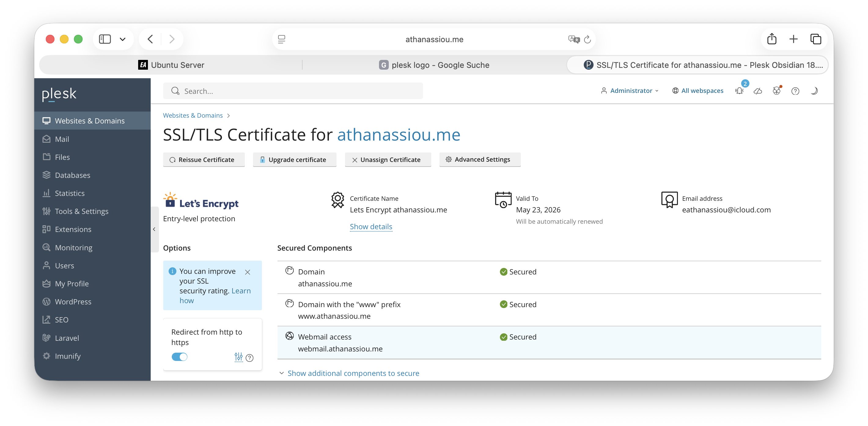Disable Redirect from http to https
The image size is (868, 426).
tap(179, 357)
